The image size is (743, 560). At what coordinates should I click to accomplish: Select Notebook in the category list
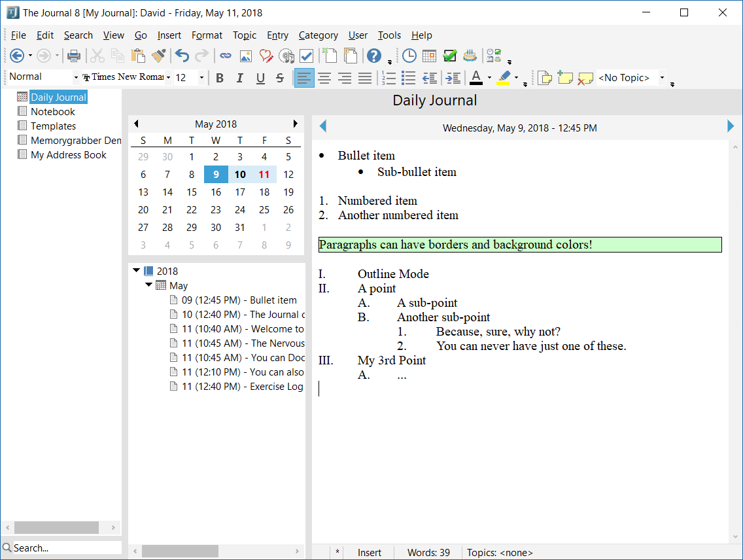point(52,112)
